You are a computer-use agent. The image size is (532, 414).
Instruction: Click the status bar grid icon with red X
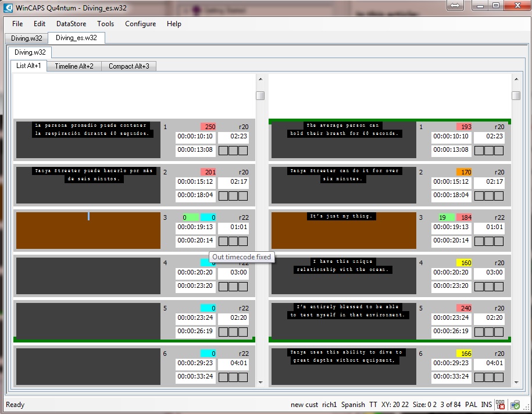(500, 405)
